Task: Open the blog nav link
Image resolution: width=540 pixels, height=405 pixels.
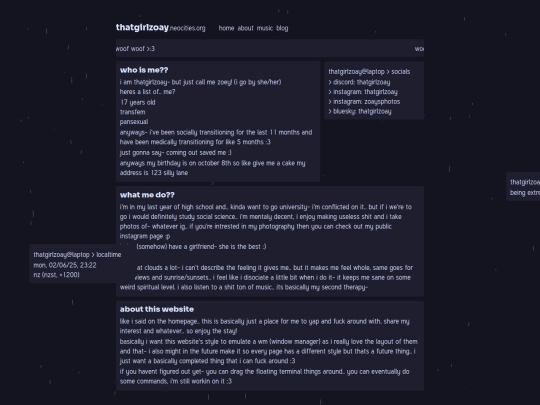Action: point(282,28)
